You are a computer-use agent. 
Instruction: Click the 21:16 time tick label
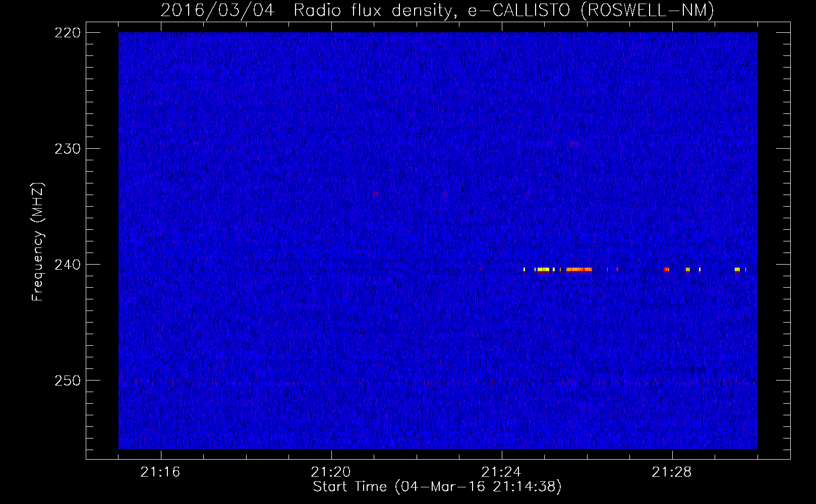160,472
